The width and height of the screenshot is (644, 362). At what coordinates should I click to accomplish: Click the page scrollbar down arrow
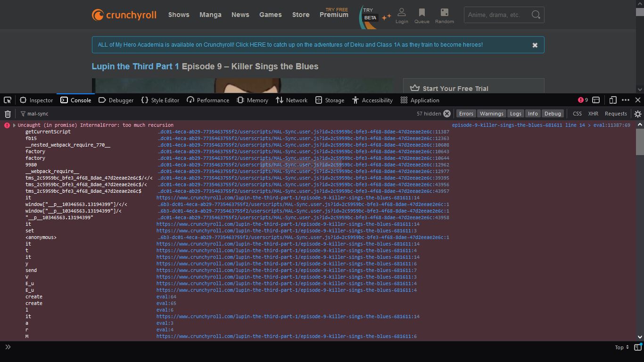(x=640, y=89)
